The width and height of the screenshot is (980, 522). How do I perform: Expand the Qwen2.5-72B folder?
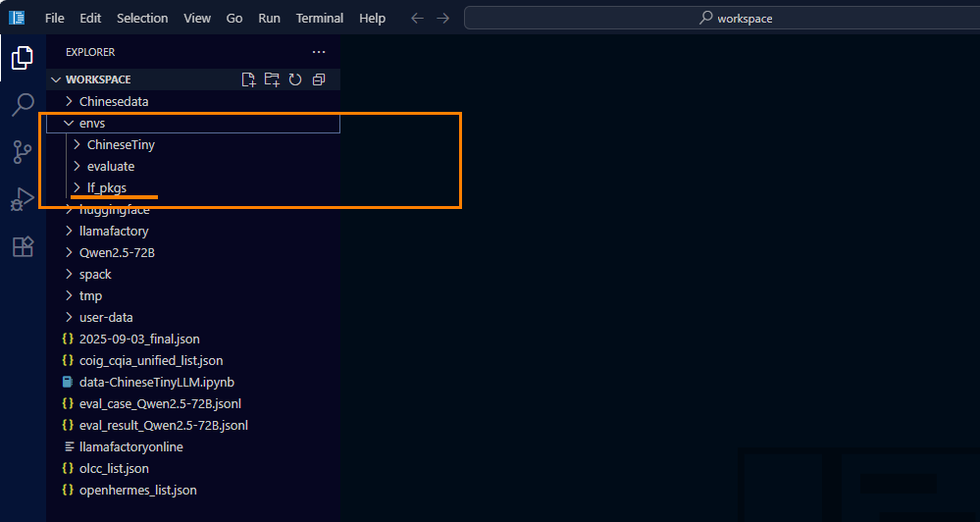[x=117, y=252]
